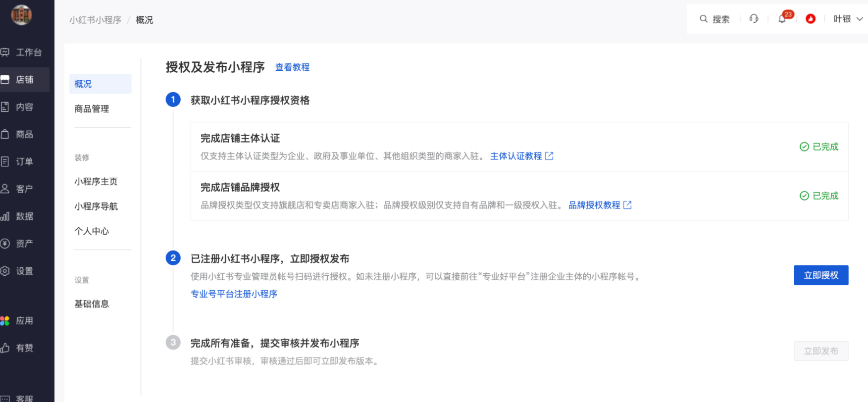Open 基础信息 in side menu
This screenshot has width=868, height=402.
click(x=92, y=304)
